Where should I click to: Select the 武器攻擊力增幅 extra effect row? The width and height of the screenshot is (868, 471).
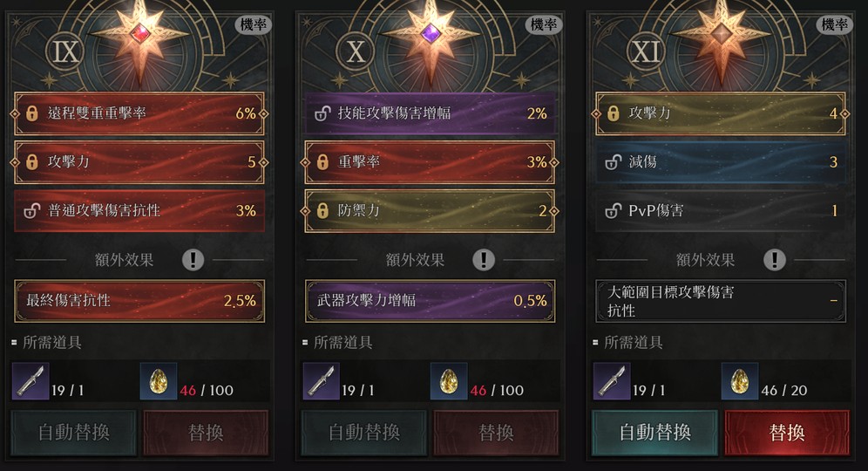[431, 301]
